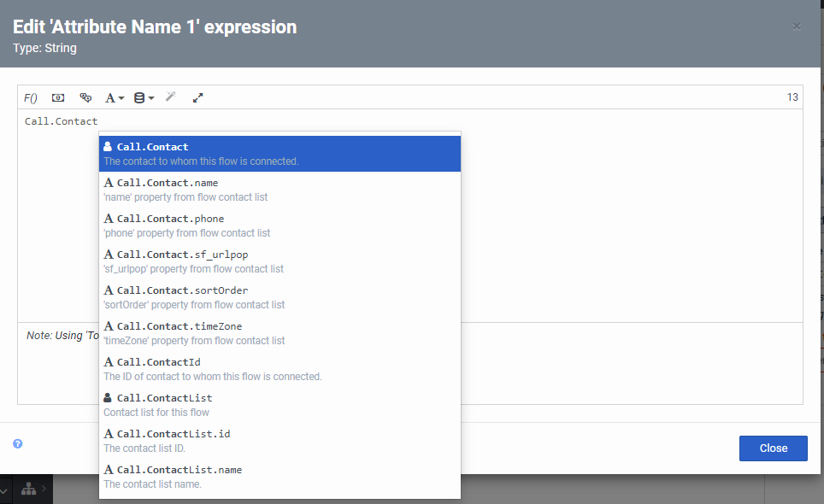This screenshot has height=504, width=824.
Task: Click the chat bubbles toolbar icon
Action: [x=85, y=98]
